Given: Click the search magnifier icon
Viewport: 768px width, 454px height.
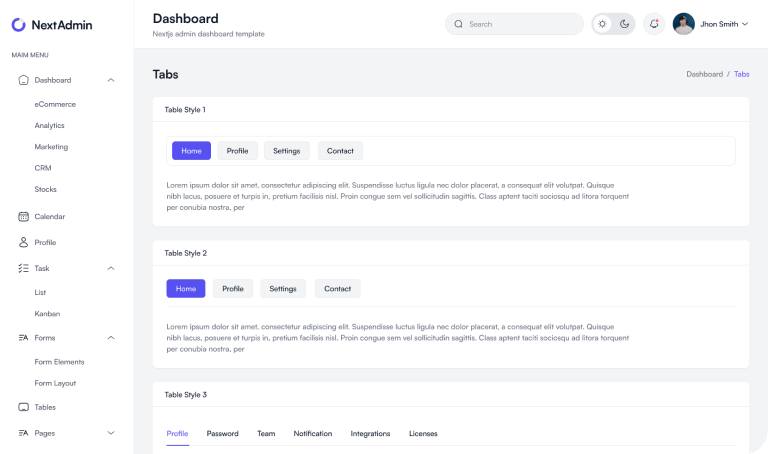Looking at the screenshot, I should coord(459,24).
